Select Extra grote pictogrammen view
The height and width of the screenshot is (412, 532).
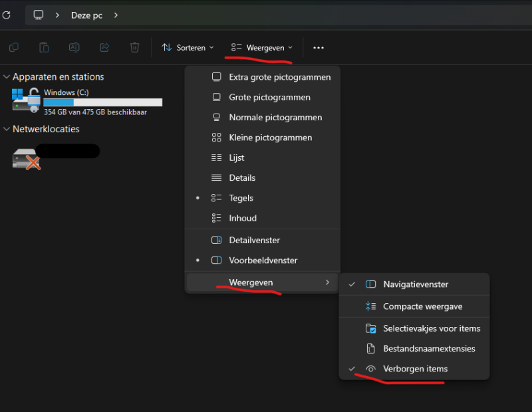coord(279,77)
